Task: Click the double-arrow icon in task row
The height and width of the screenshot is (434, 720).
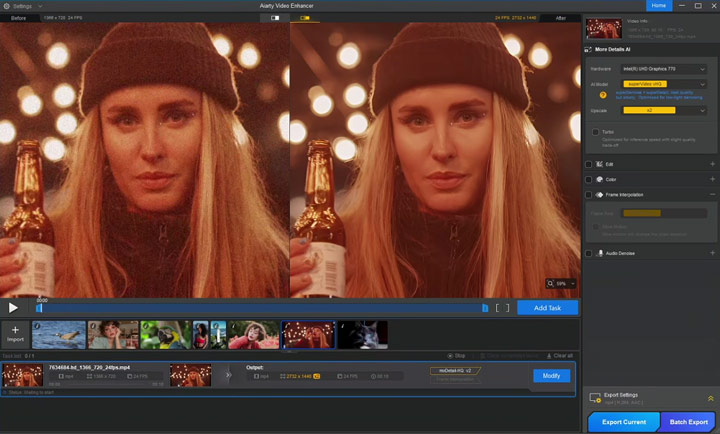Action: 228,375
